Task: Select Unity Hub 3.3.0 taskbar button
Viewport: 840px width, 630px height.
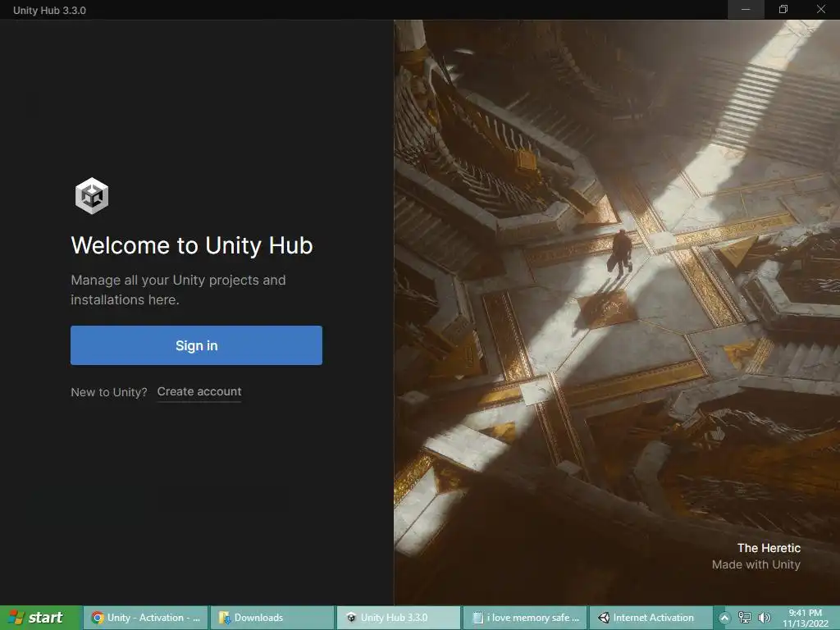Action: [399, 618]
